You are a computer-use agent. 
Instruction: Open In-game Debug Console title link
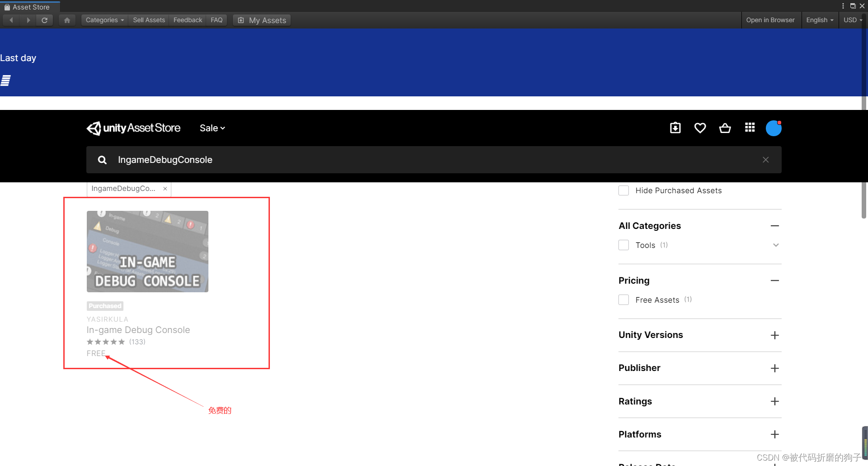(138, 330)
